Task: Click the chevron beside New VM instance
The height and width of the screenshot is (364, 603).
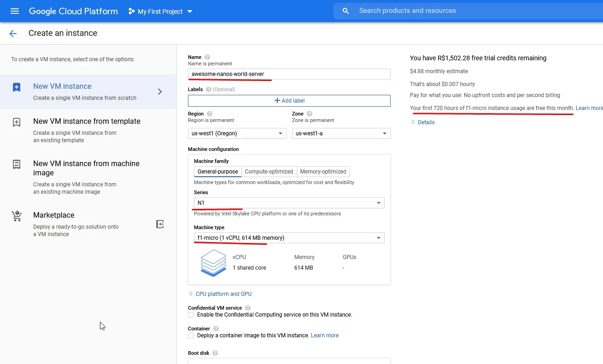Action: pyautogui.click(x=160, y=92)
